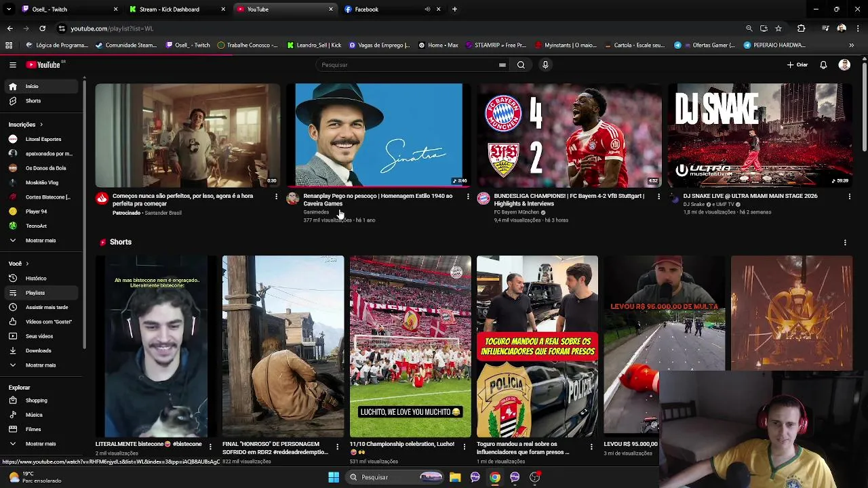Open TecnoArt subscription
Screen dimensions: 868x488
pos(43,226)
